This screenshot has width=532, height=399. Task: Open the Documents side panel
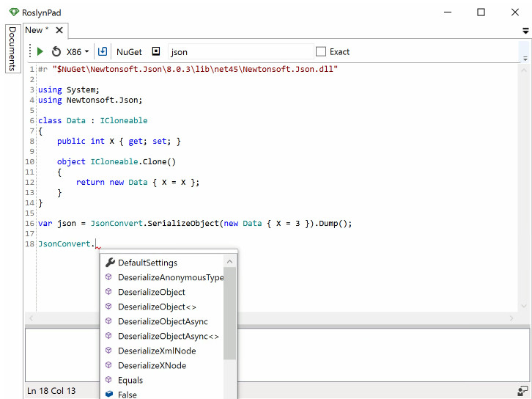(12, 48)
